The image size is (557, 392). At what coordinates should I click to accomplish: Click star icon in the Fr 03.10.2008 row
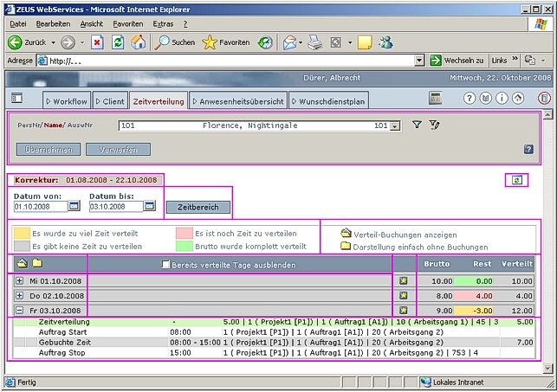pos(403,311)
